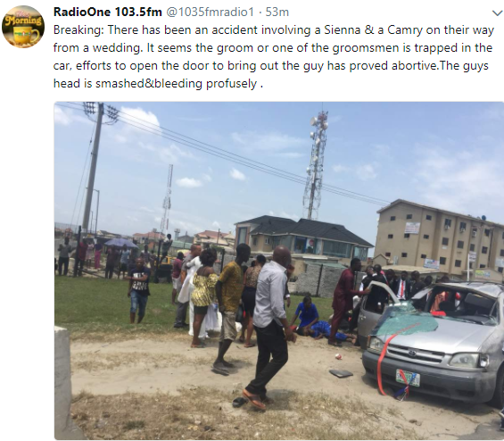The image size is (504, 441).
Task: Open the 53m timestamp permalink
Action: tap(277, 12)
